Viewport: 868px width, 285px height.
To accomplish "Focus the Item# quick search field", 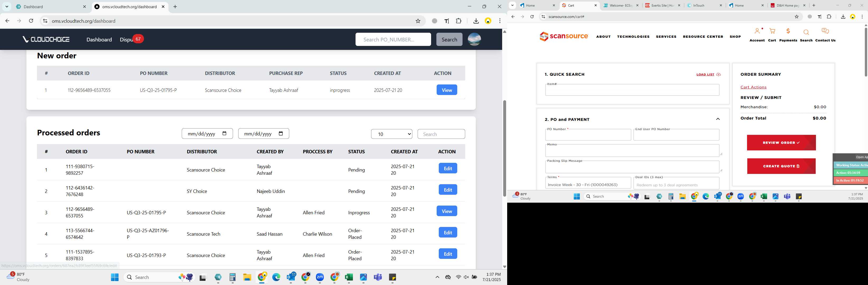I will (x=632, y=90).
